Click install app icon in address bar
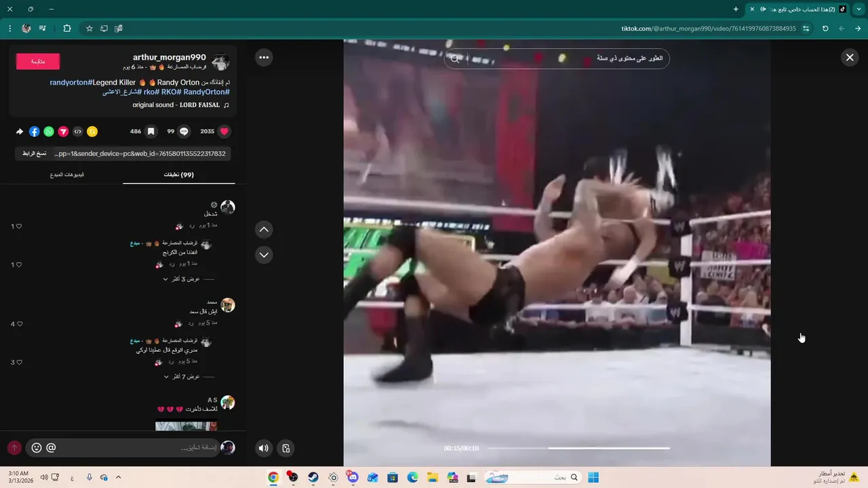Screen dimensions: 868x488 pos(104,28)
